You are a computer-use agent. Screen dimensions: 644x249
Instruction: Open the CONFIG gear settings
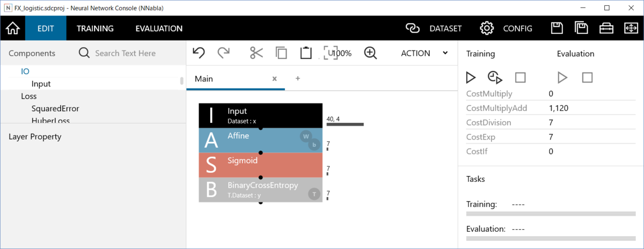(x=506, y=28)
